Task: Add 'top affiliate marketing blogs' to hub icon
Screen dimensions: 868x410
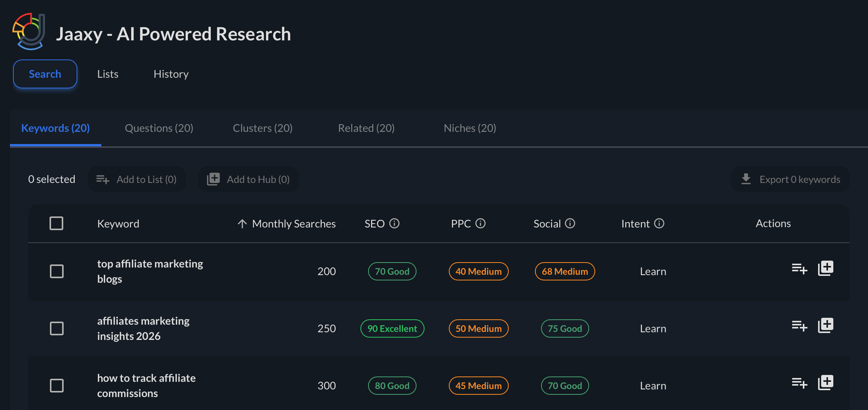Action: [826, 268]
